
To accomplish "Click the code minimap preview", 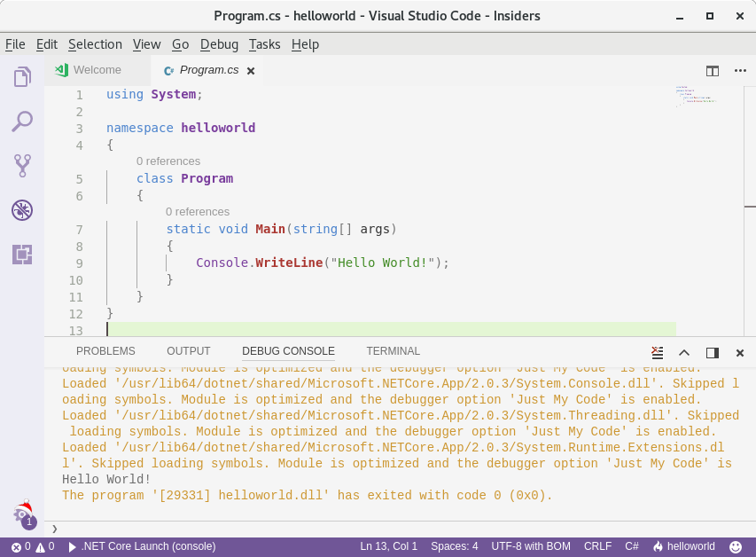I will (x=695, y=96).
